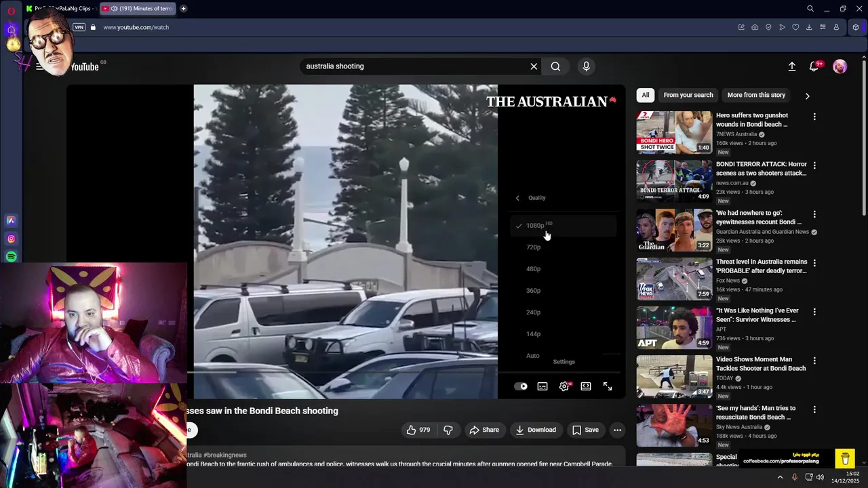Select 'More from this story' chip
Viewport: 868px width, 488px height.
coord(756,95)
